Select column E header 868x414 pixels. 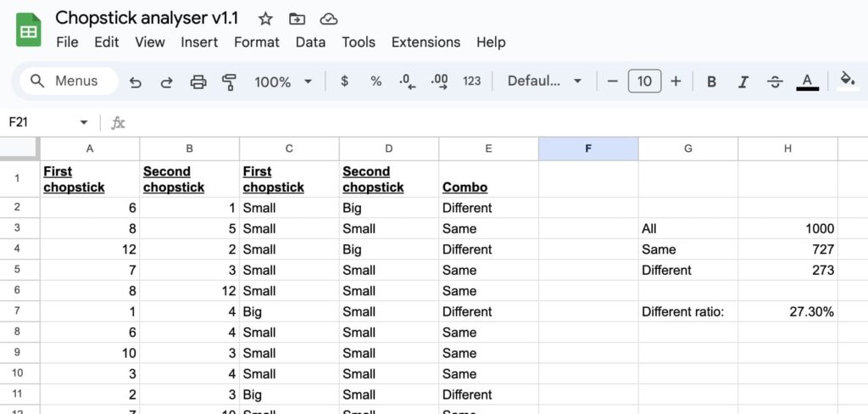click(488, 148)
